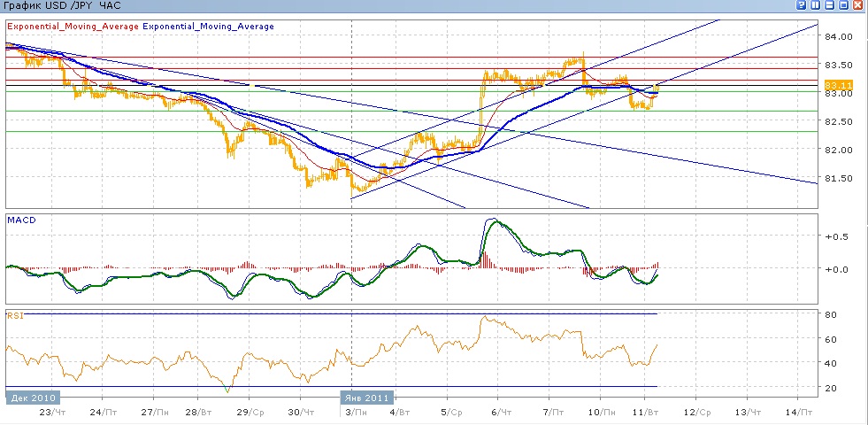The height and width of the screenshot is (425, 868).
Task: Click the 10/Пн date label
Action: pos(601,413)
